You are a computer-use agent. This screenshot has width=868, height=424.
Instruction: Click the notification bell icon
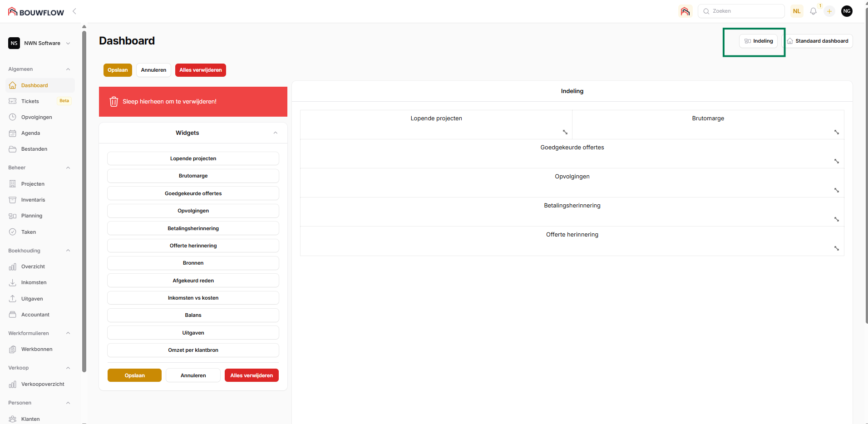tap(813, 11)
